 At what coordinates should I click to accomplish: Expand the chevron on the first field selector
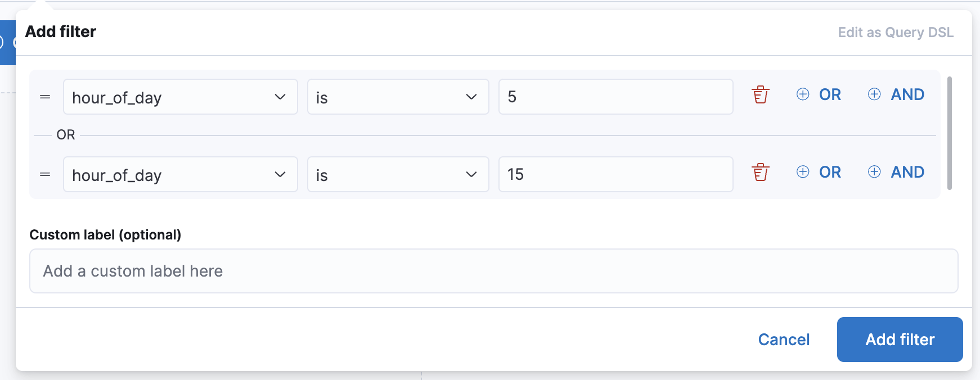(x=281, y=97)
